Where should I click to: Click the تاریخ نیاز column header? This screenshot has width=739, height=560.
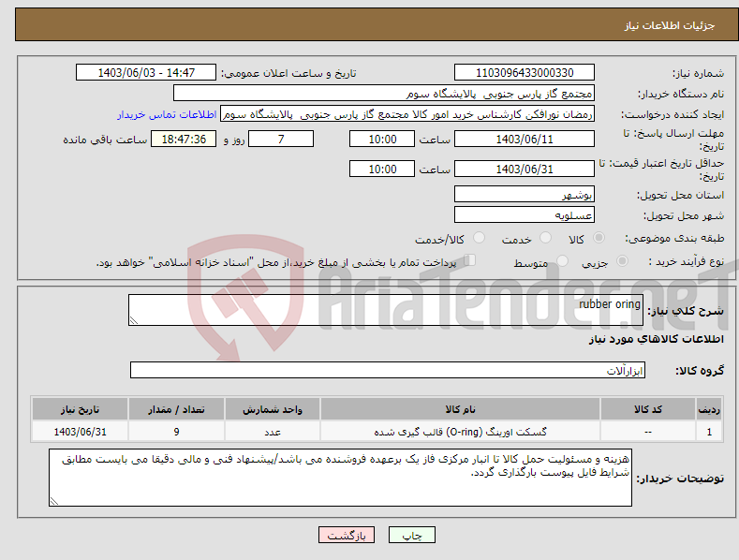pyautogui.click(x=81, y=409)
